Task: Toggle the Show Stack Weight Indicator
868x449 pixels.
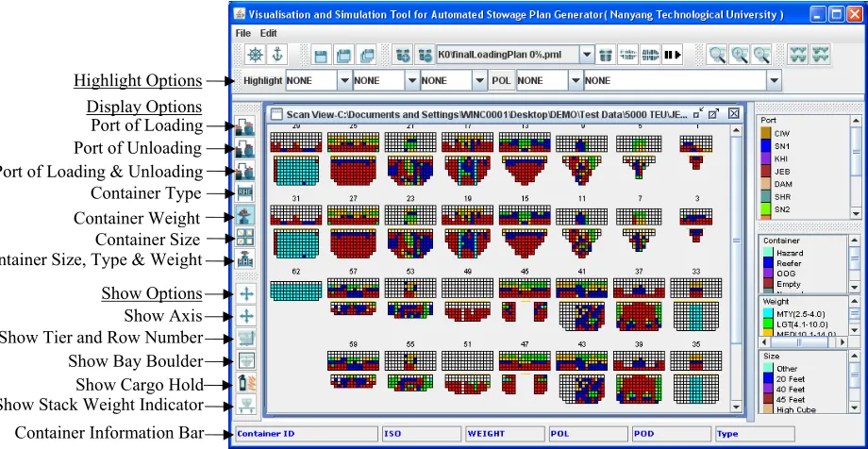Action: pos(244,406)
